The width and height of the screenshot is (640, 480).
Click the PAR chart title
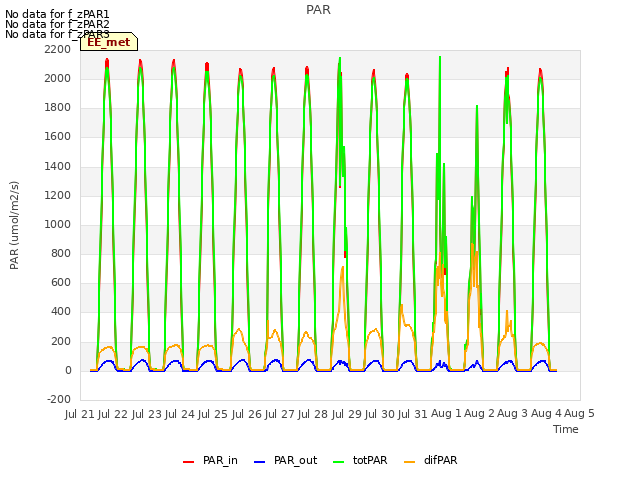point(318,10)
